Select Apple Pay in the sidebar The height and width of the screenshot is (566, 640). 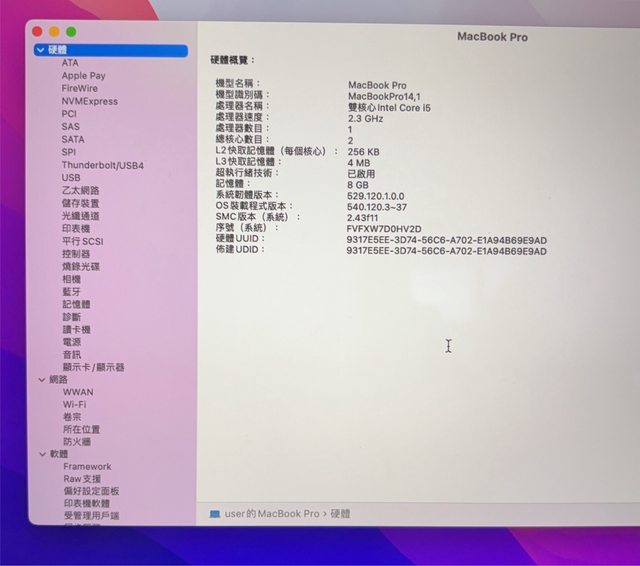tap(83, 76)
